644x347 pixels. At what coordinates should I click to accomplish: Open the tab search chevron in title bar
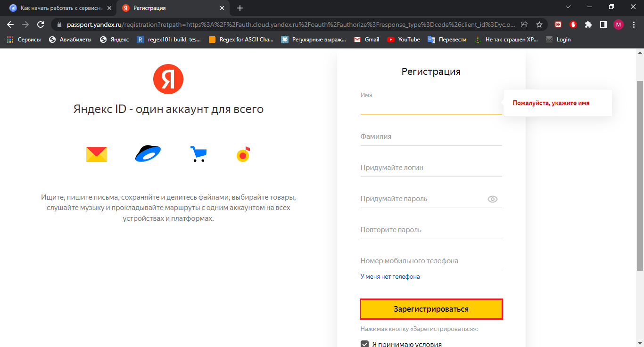(x=568, y=7)
